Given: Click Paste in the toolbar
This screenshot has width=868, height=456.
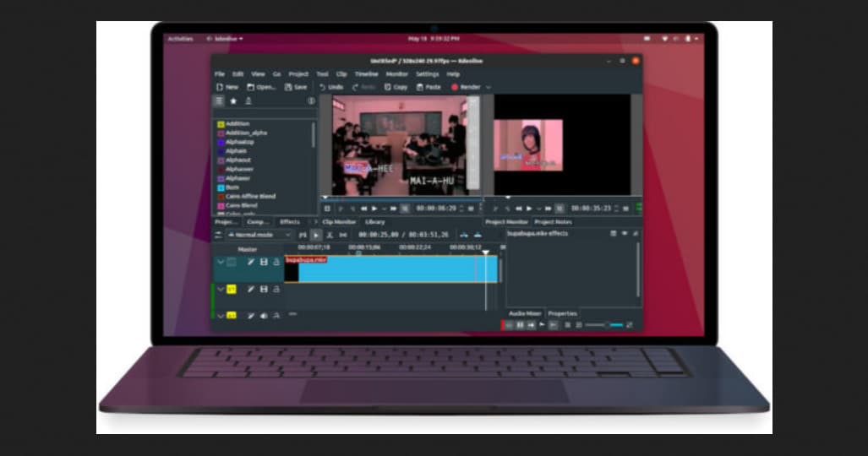Looking at the screenshot, I should 428,87.
